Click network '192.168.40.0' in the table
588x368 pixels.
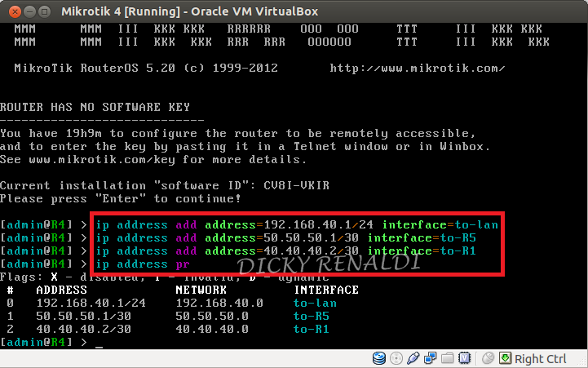tap(219, 303)
